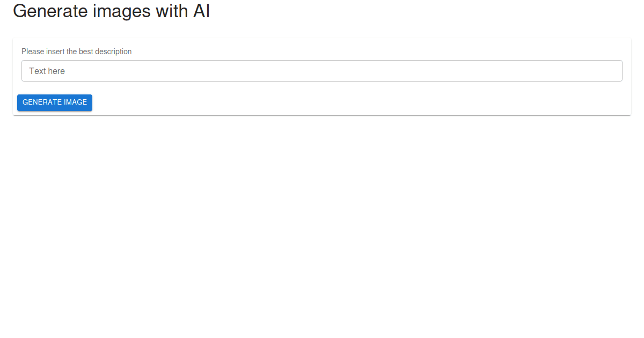Click the word "here" in the input placeholder
The width and height of the screenshot is (644, 338).
(x=56, y=71)
